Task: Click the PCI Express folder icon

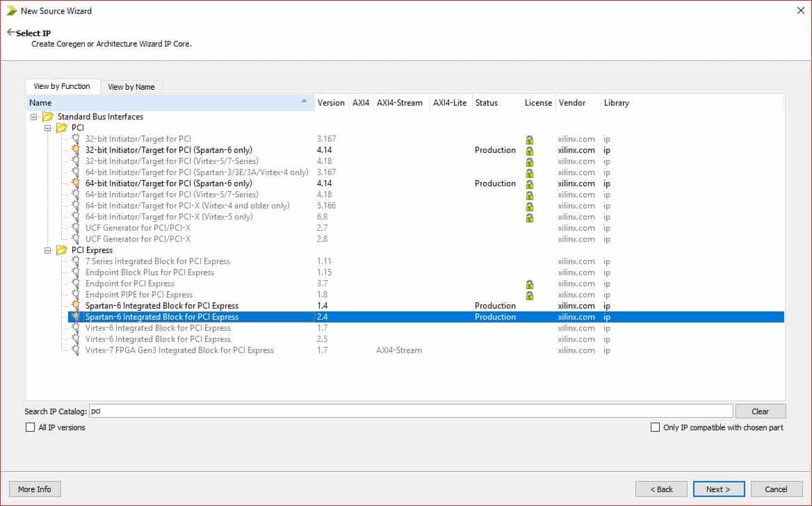Action: (x=62, y=250)
